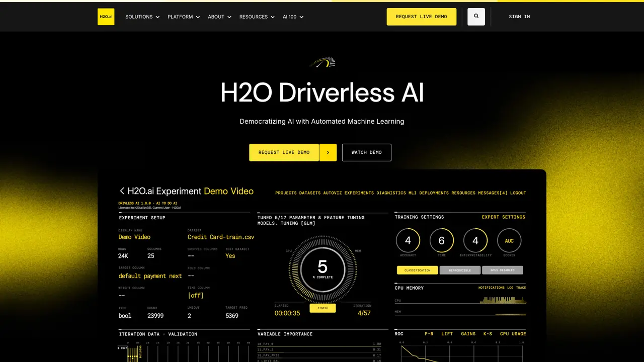Expand the AI 100 navigation menu

click(293, 17)
